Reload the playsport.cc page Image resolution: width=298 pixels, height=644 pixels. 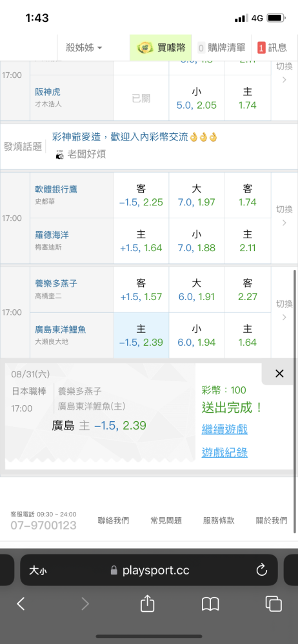tap(261, 570)
